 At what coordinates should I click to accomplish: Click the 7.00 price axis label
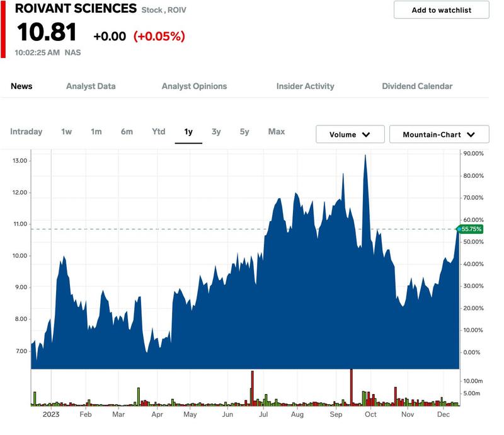pos(21,351)
